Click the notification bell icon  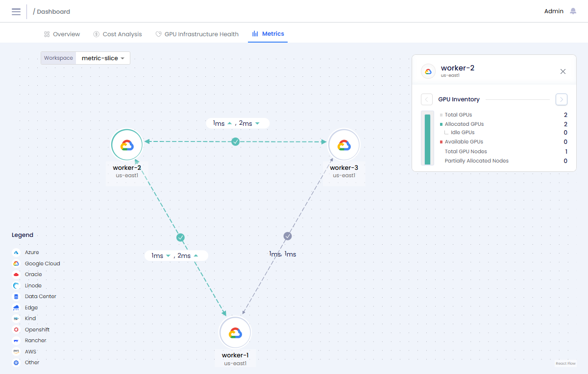point(573,11)
